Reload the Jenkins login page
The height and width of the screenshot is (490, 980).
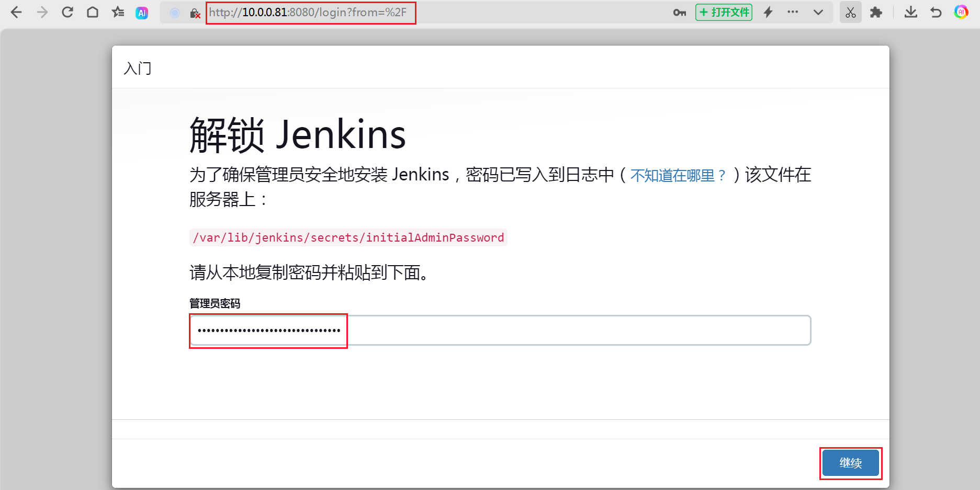[67, 13]
